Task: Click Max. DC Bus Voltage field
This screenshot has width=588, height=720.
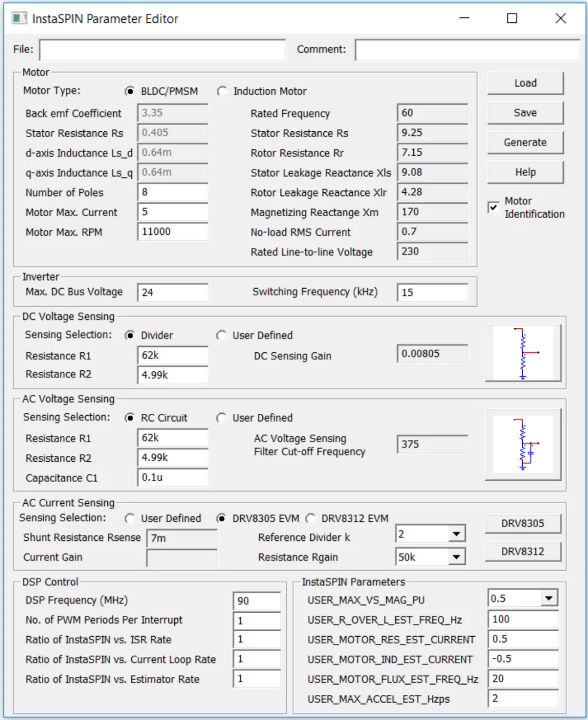Action: click(173, 292)
